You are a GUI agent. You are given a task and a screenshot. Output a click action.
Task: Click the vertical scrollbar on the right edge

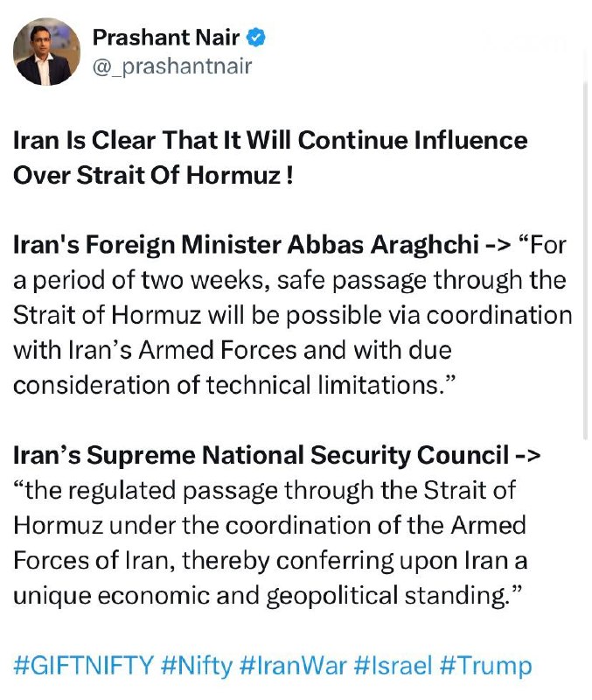click(x=587, y=262)
